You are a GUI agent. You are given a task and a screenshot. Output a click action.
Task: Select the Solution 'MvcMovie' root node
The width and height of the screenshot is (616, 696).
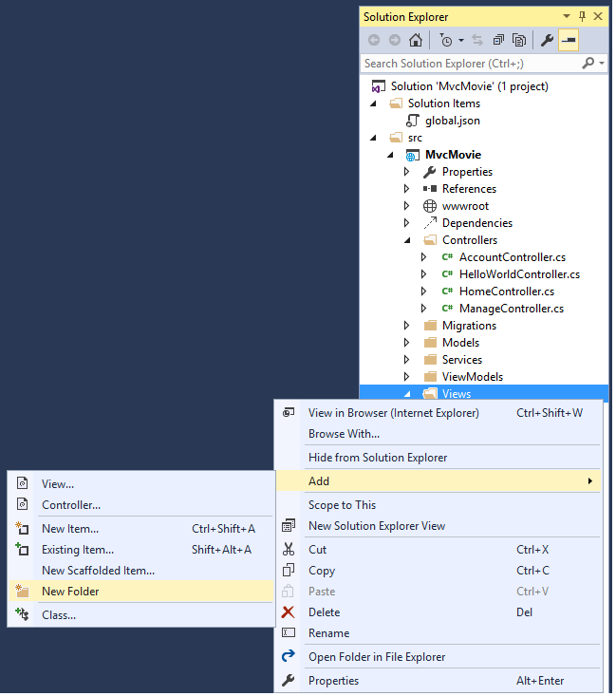[x=472, y=86]
